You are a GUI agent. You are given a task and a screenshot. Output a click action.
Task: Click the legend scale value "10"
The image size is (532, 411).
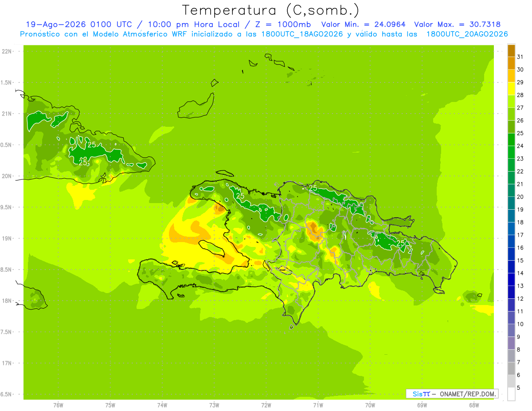(x=520, y=324)
